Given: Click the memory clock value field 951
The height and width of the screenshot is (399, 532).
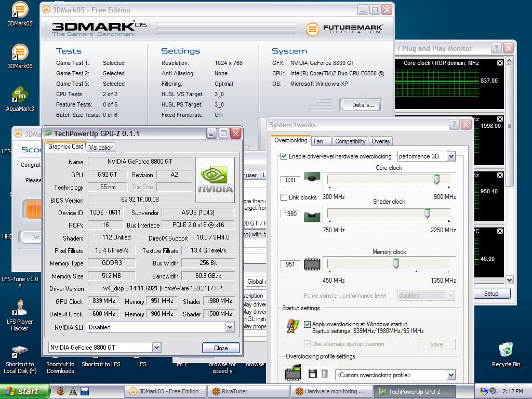Looking at the screenshot, I should point(290,264).
